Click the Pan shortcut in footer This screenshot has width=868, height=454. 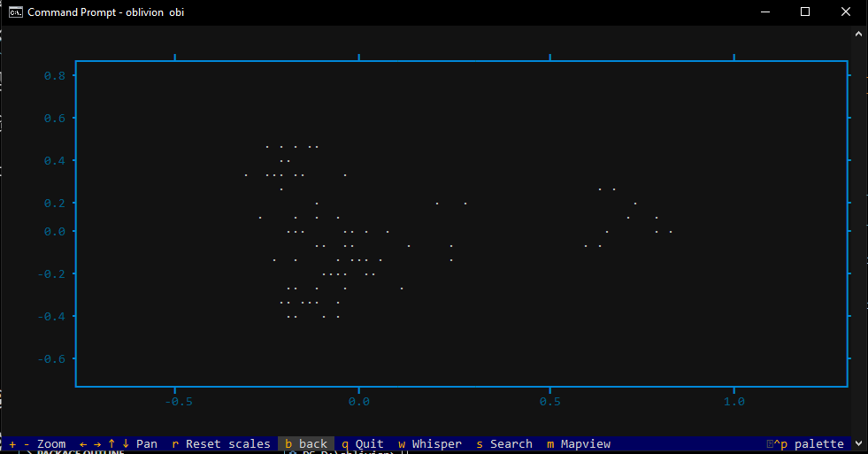point(118,444)
